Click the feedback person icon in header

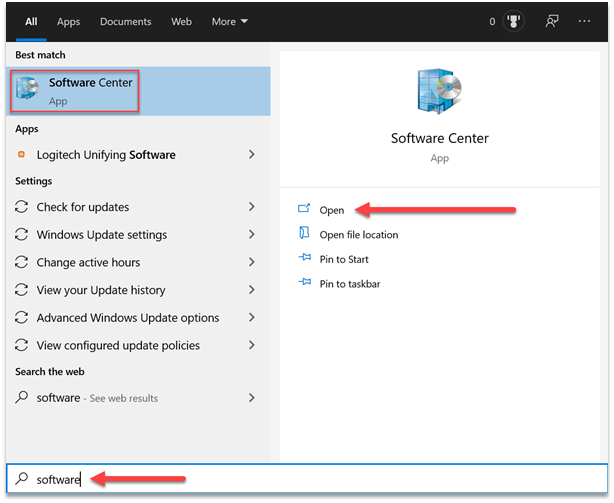[551, 21]
